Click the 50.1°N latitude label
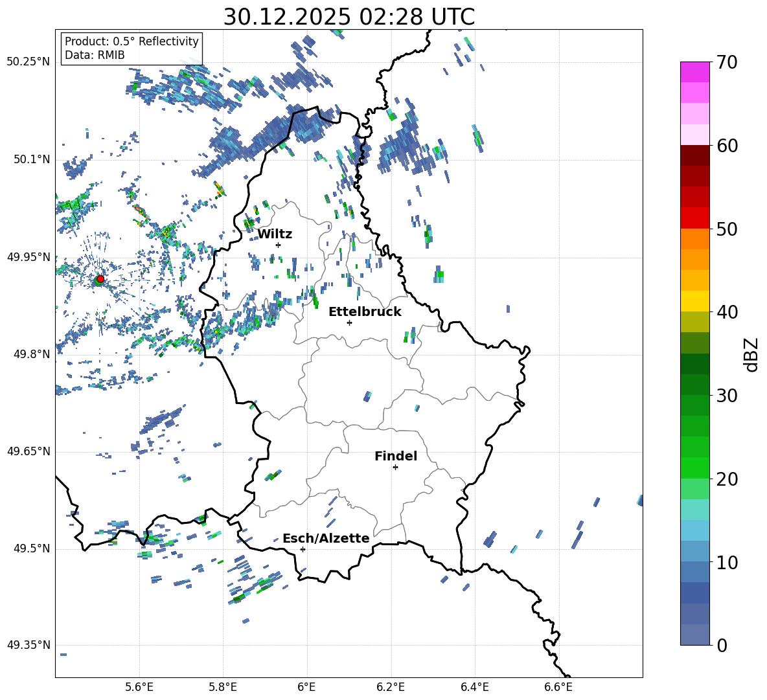 (31, 159)
